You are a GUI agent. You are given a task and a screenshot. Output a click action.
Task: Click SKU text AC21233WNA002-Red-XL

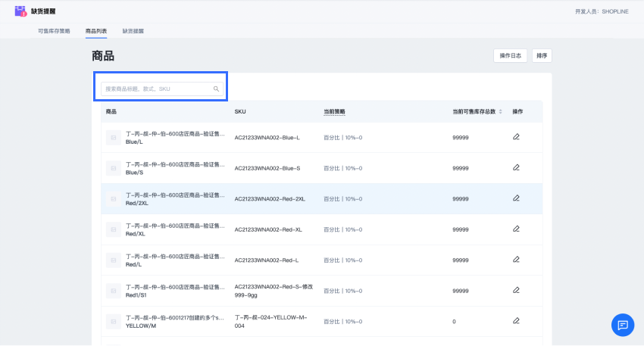[268, 229]
